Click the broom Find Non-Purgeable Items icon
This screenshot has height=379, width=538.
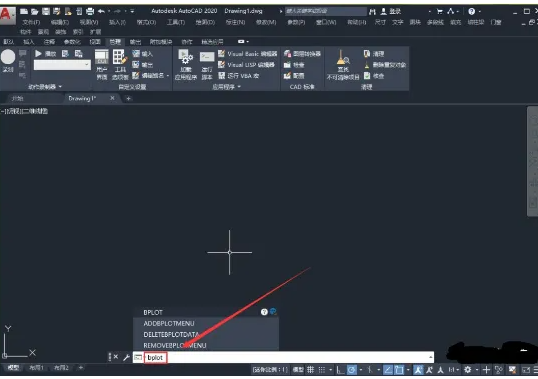[x=343, y=64]
